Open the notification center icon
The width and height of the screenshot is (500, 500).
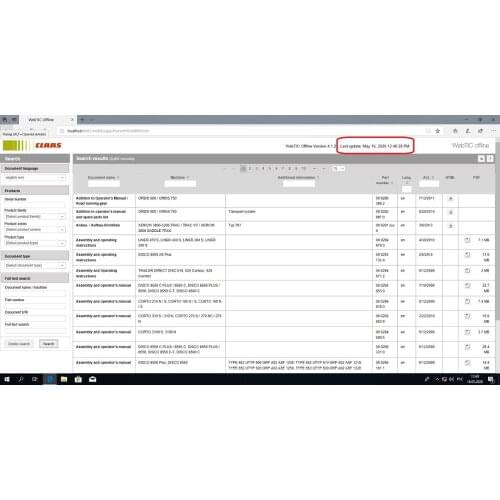[x=491, y=379]
